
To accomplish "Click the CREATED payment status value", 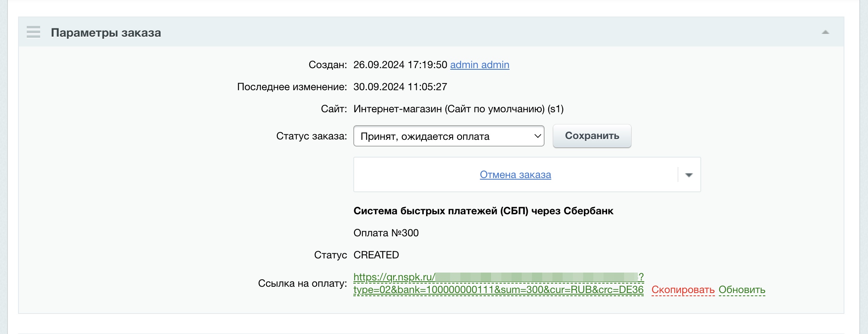I will (376, 255).
